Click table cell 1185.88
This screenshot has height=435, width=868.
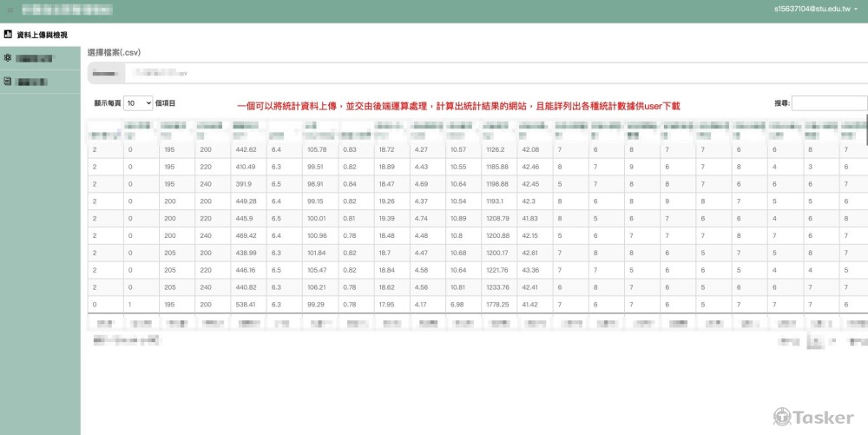tap(500, 167)
